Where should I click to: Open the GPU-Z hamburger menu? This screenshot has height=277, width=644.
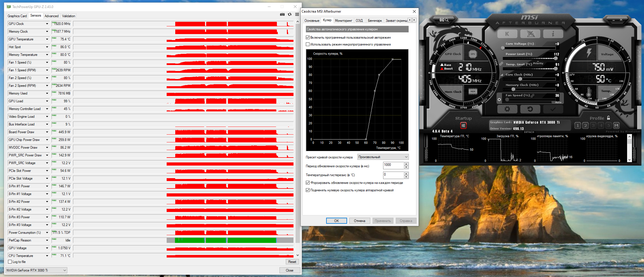[x=297, y=14]
